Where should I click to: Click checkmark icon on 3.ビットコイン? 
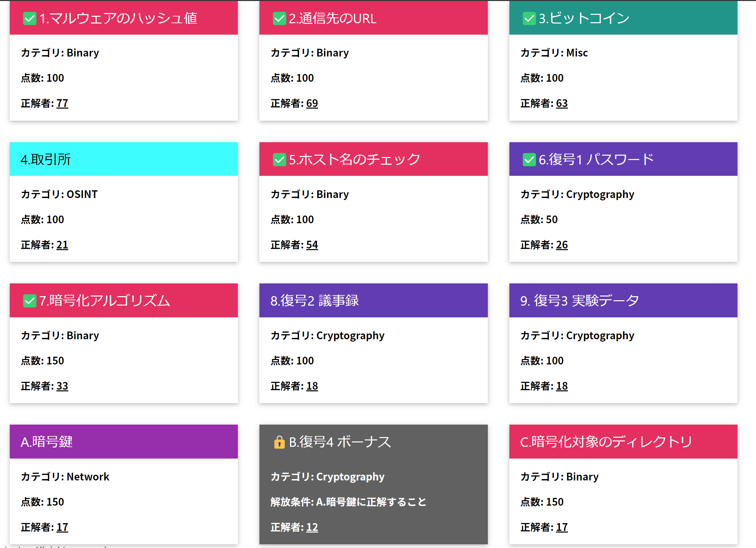pyautogui.click(x=529, y=18)
